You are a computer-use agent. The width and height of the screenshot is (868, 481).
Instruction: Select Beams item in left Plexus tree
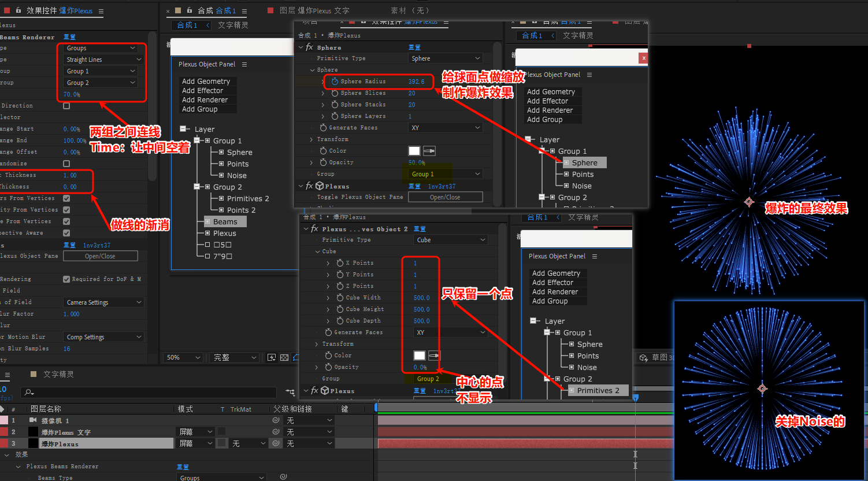pos(225,221)
